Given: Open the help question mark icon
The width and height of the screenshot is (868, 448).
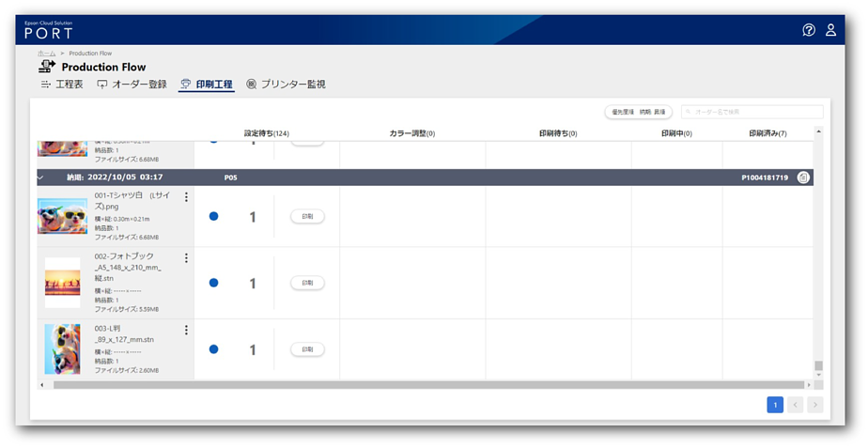Looking at the screenshot, I should 808,30.
